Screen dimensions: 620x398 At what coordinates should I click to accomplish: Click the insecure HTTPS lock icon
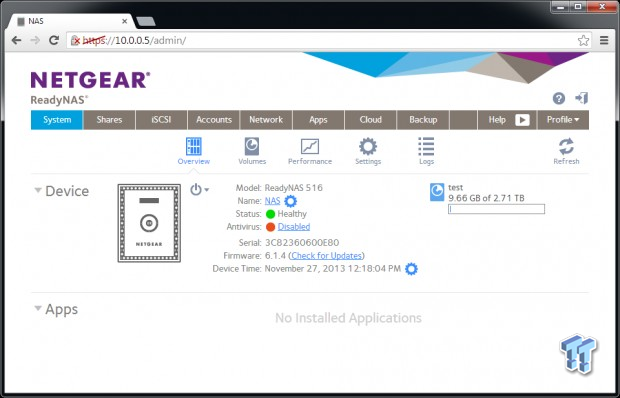pyautogui.click(x=75, y=40)
